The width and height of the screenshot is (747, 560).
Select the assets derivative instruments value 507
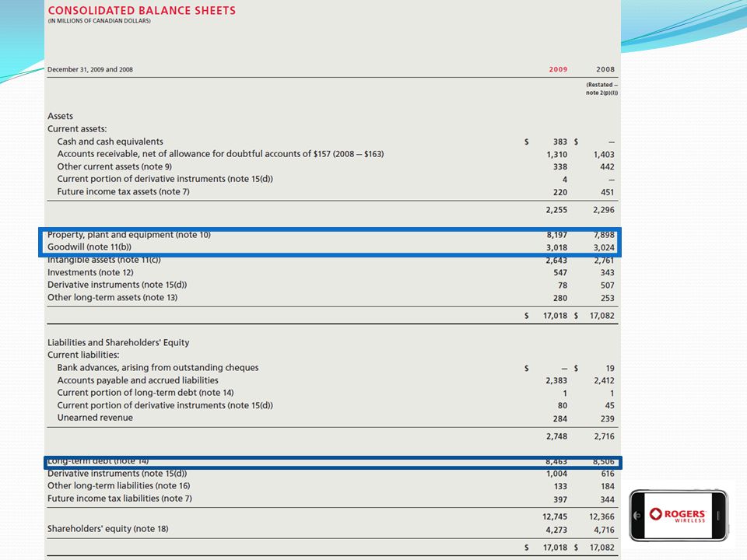(608, 285)
